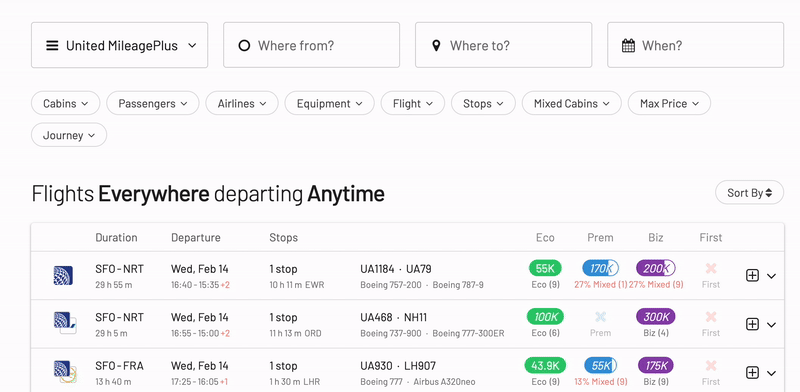Click the Duration column header

[x=116, y=237]
